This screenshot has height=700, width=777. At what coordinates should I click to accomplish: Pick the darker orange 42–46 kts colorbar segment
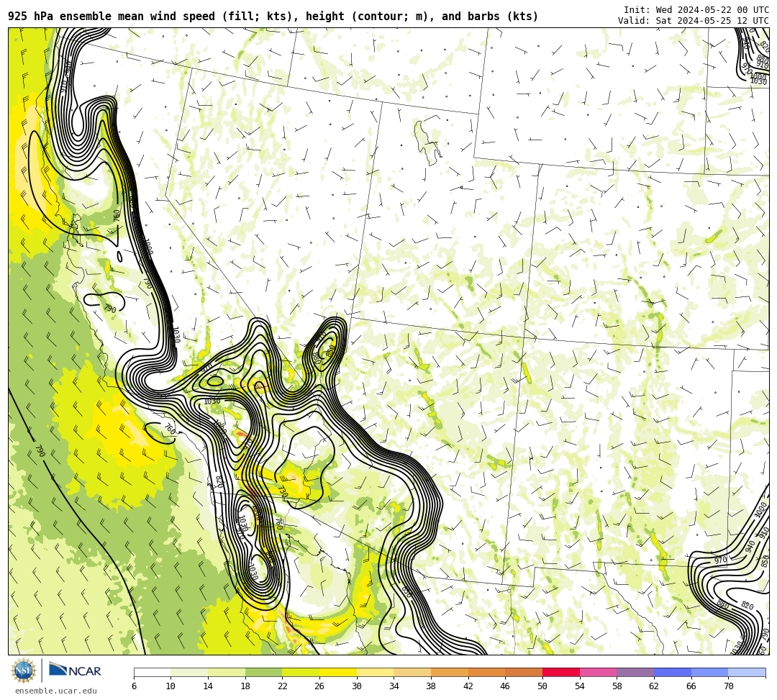coord(486,672)
